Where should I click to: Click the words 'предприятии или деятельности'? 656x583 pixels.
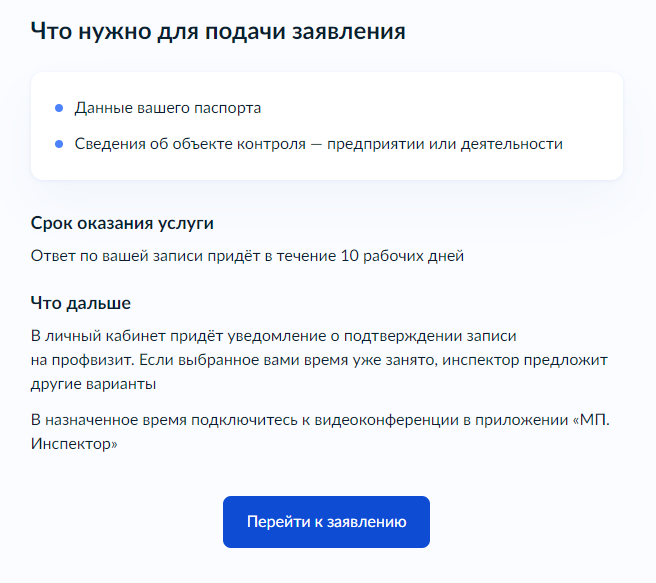tap(445, 144)
